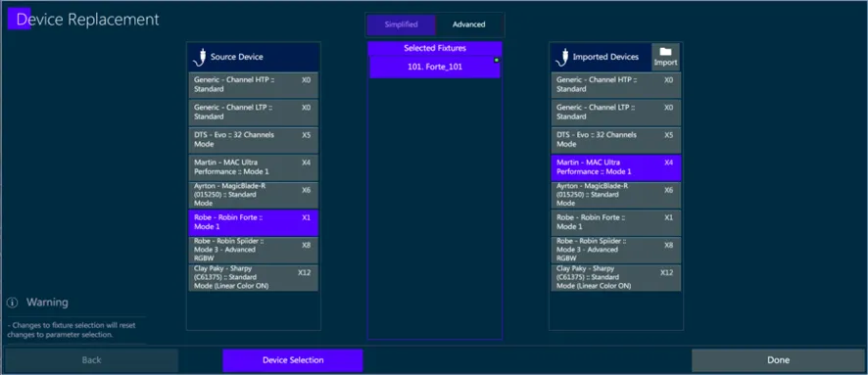Select Generic Channel HTP in Source Device list

coord(254,84)
